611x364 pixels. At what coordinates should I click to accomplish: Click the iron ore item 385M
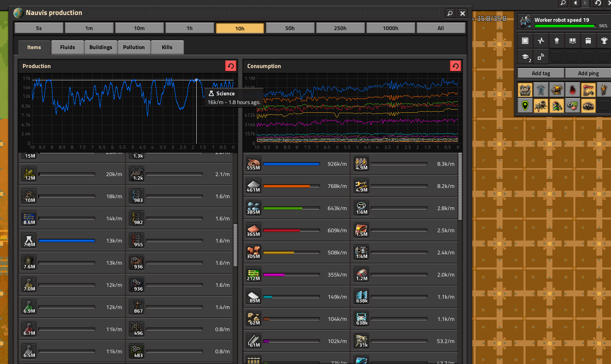coord(253,208)
